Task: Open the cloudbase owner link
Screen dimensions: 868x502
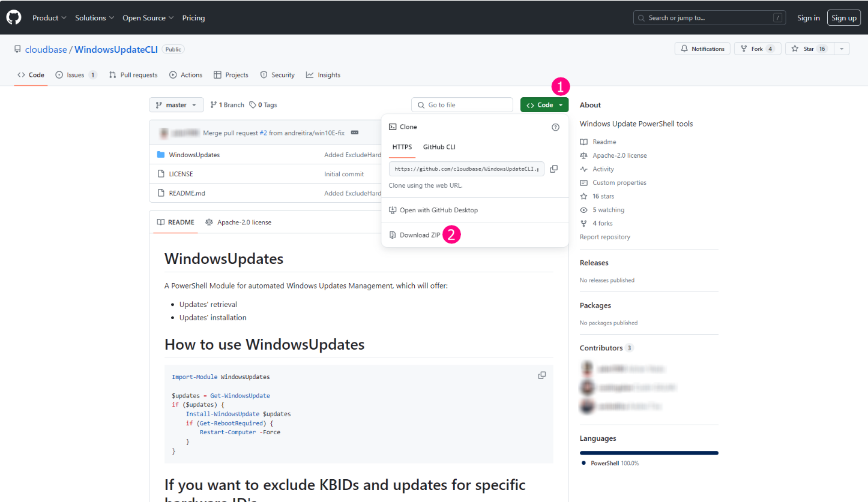Action: [46, 50]
